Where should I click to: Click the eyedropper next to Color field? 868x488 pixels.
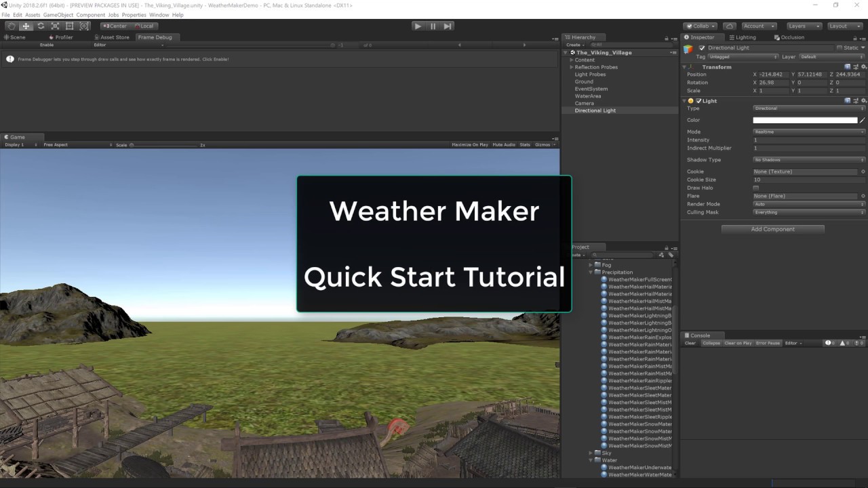[863, 120]
